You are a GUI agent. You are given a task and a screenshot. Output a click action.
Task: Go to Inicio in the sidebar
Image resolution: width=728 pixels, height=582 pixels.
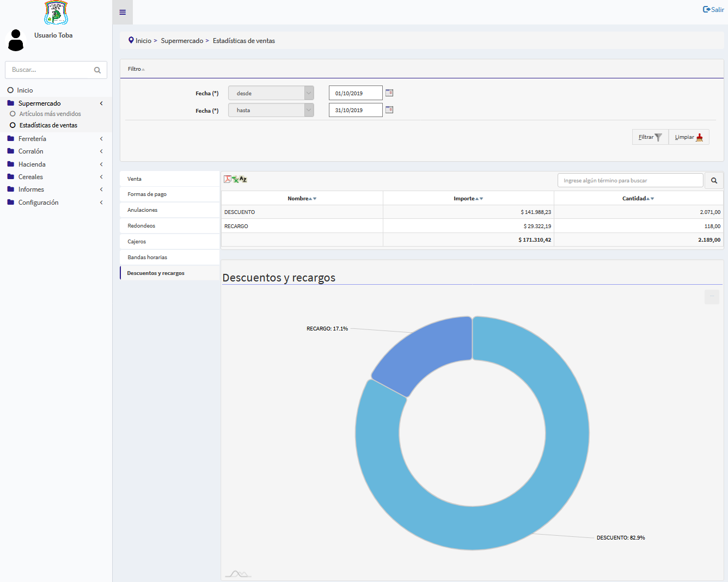click(x=25, y=90)
